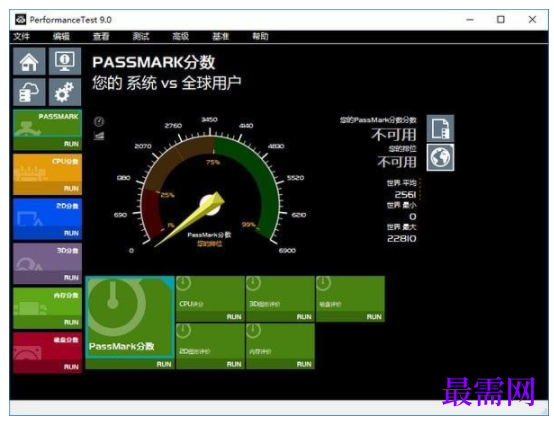Click the yellow gauge needle
Screen dimensions: 554x423
(191, 219)
